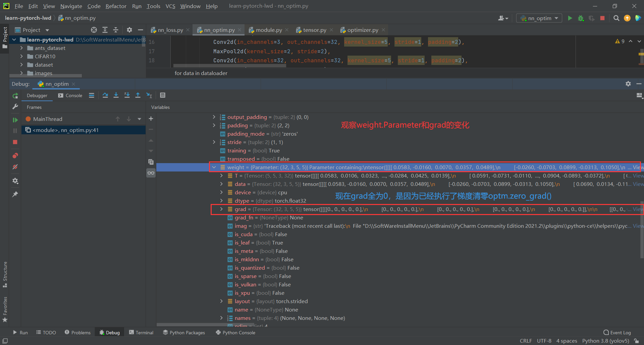Resume program in debugger
This screenshot has width=644, height=345.
(x=15, y=120)
